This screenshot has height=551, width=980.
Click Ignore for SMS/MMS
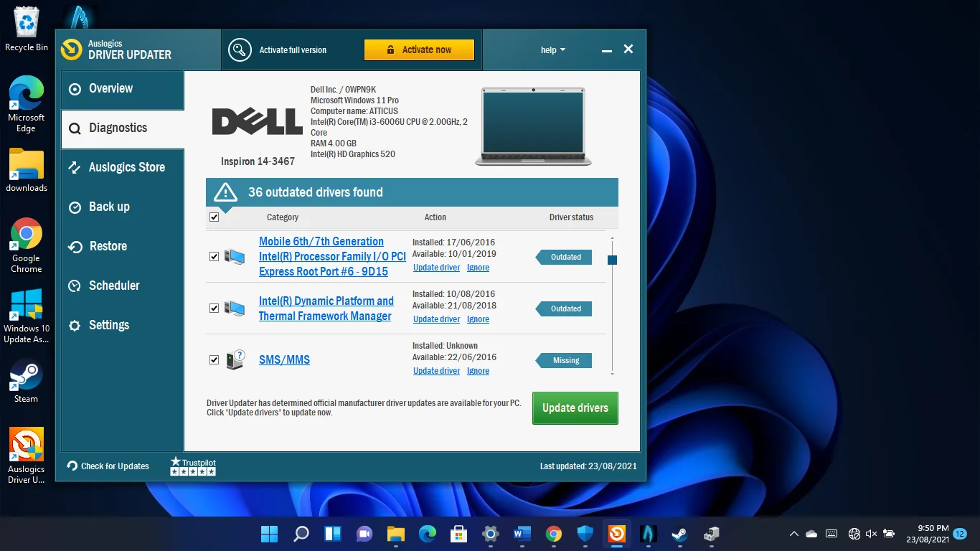click(x=478, y=371)
